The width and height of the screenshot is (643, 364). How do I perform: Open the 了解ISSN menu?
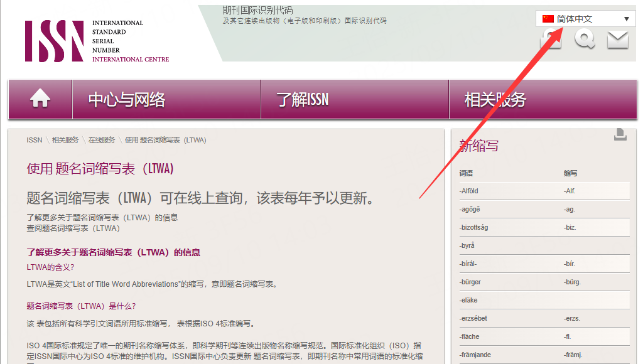point(355,99)
